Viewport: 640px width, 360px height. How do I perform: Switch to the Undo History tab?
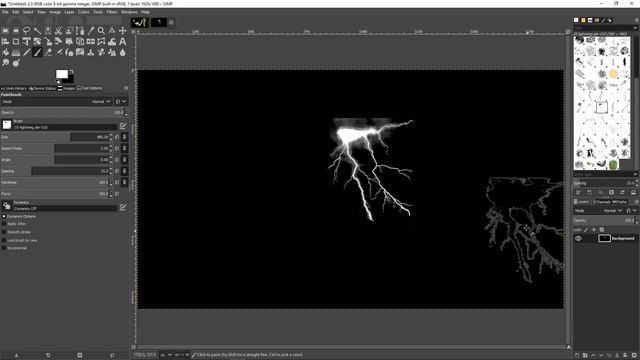click(x=13, y=88)
